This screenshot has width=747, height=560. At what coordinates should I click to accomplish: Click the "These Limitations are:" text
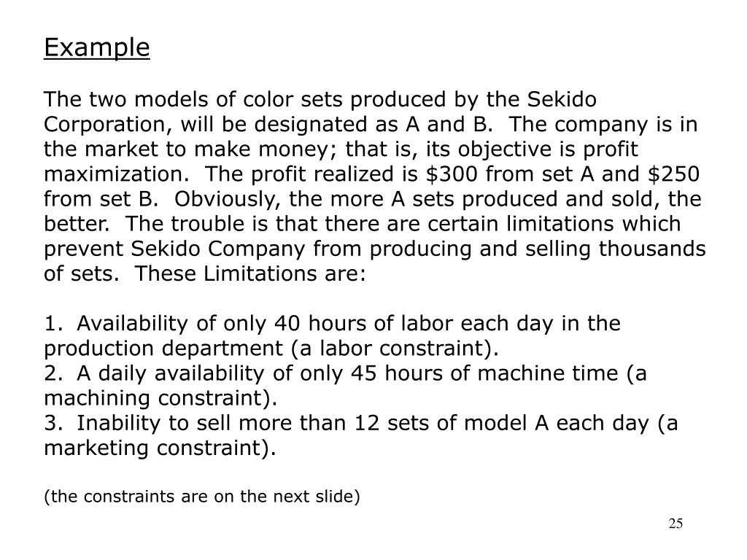250,274
